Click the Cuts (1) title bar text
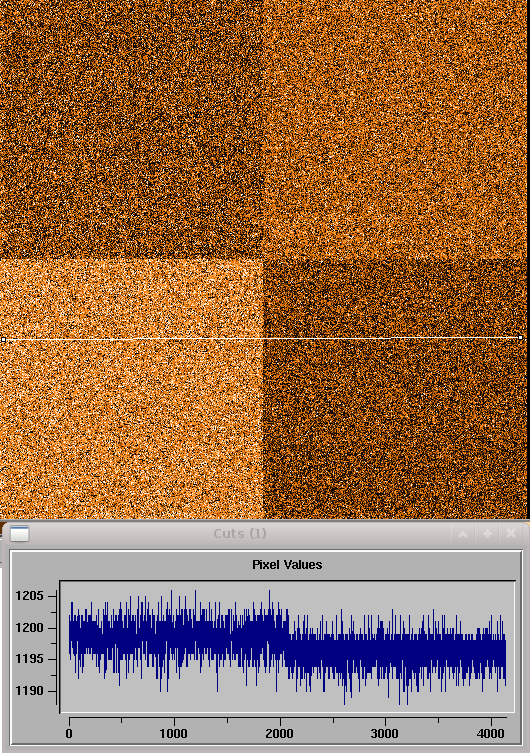Image resolution: width=530 pixels, height=754 pixels. click(240, 533)
